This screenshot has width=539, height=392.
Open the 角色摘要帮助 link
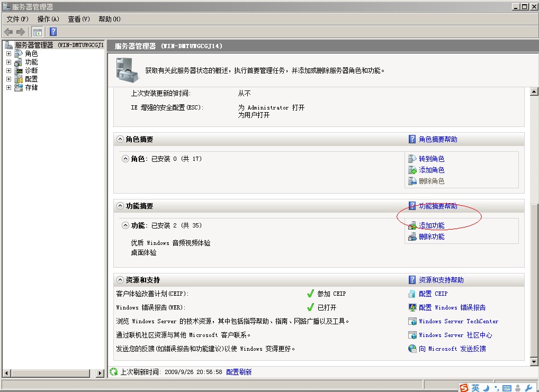pyautogui.click(x=438, y=139)
